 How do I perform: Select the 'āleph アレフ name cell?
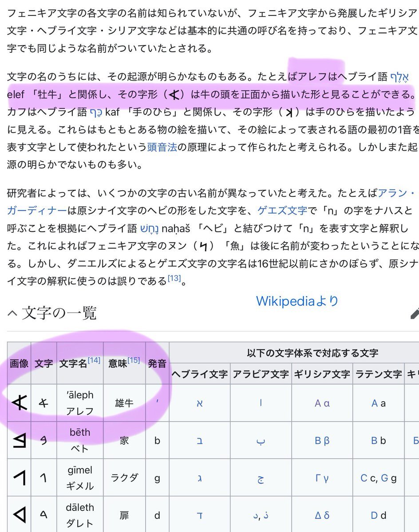click(x=80, y=403)
